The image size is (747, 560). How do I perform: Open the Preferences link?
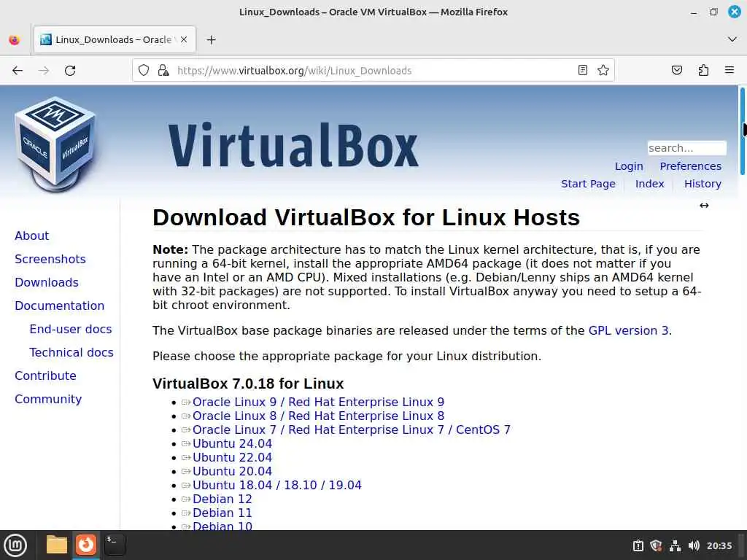(x=690, y=166)
